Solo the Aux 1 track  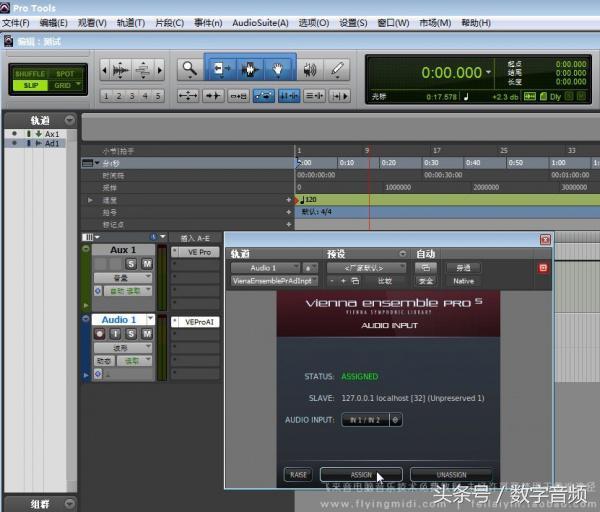click(x=131, y=264)
